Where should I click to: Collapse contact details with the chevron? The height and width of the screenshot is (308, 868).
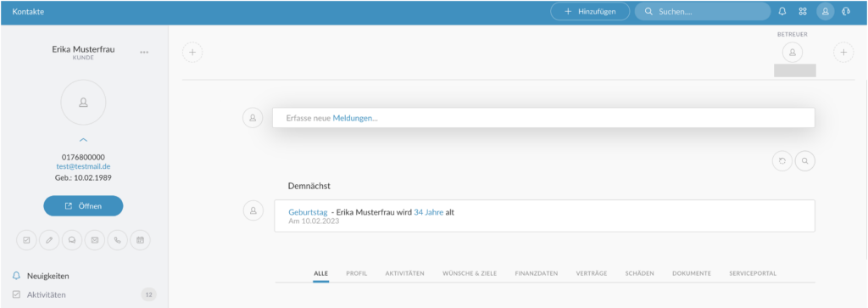click(x=83, y=140)
